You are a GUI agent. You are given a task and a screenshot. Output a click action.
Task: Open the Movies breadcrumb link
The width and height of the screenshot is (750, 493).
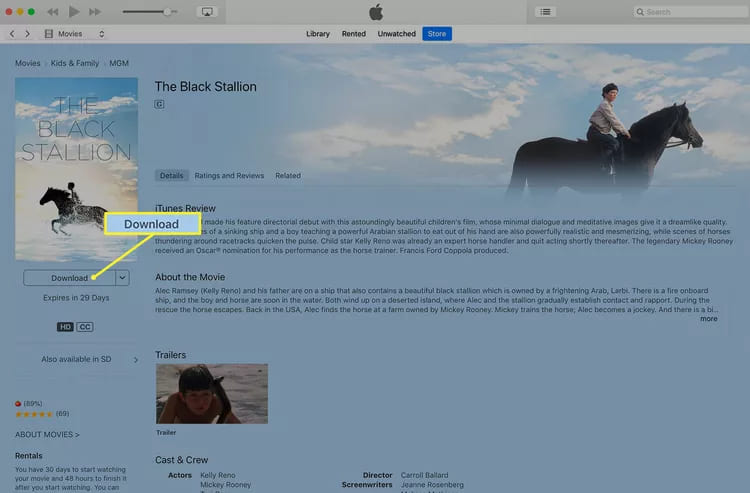point(28,63)
